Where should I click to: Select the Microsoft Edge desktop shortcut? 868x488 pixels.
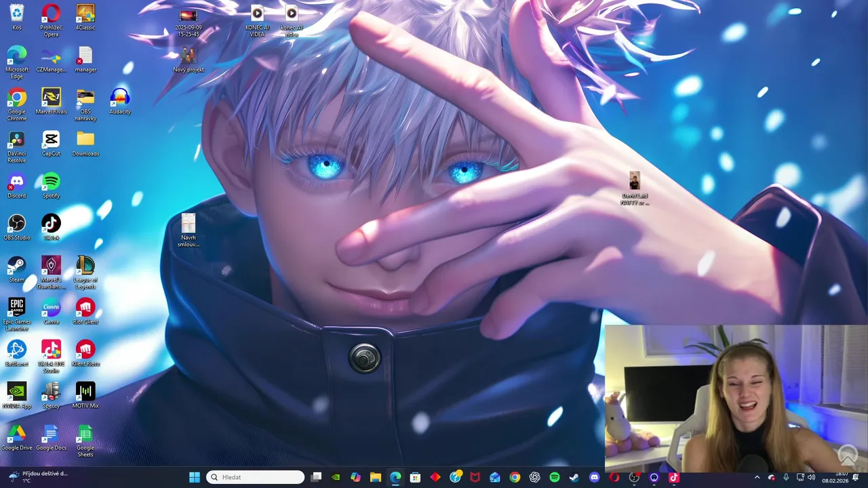point(17,62)
